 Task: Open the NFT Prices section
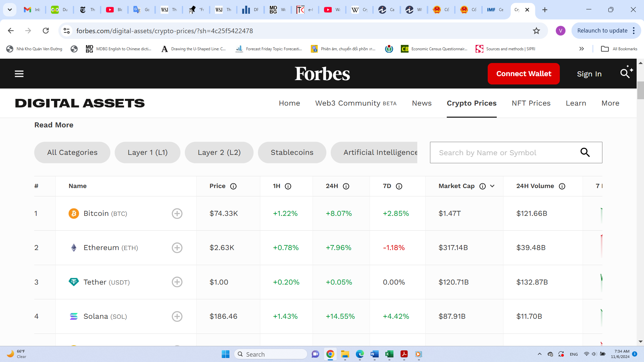pyautogui.click(x=531, y=103)
